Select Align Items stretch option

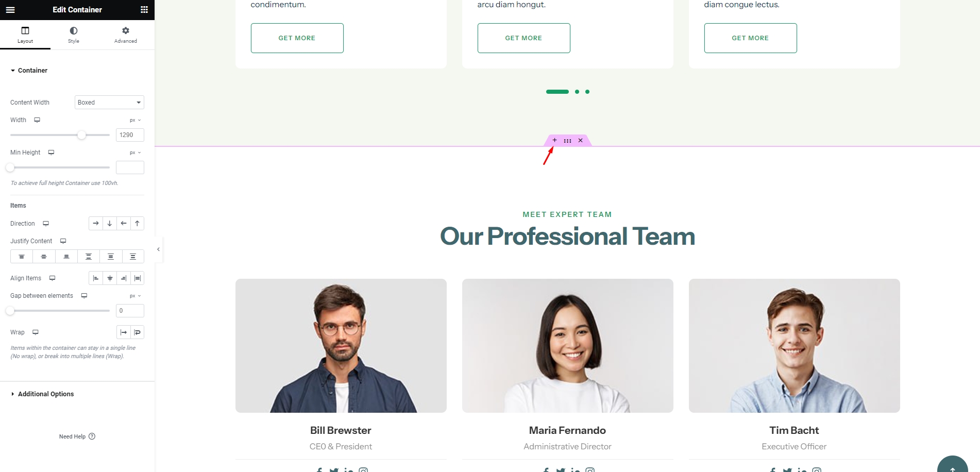[x=137, y=278]
